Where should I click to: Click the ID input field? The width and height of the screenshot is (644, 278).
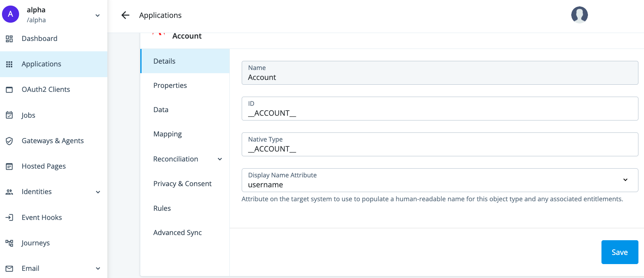coord(440,109)
